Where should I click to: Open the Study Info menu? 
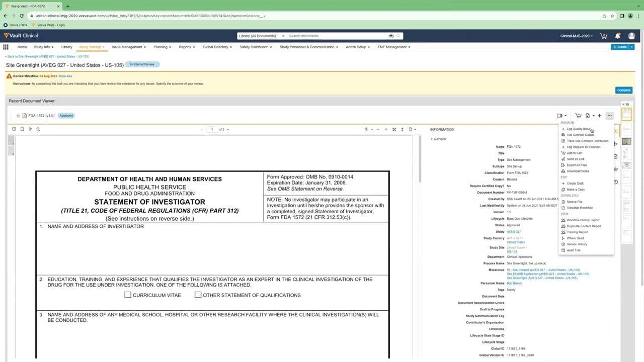(44, 47)
